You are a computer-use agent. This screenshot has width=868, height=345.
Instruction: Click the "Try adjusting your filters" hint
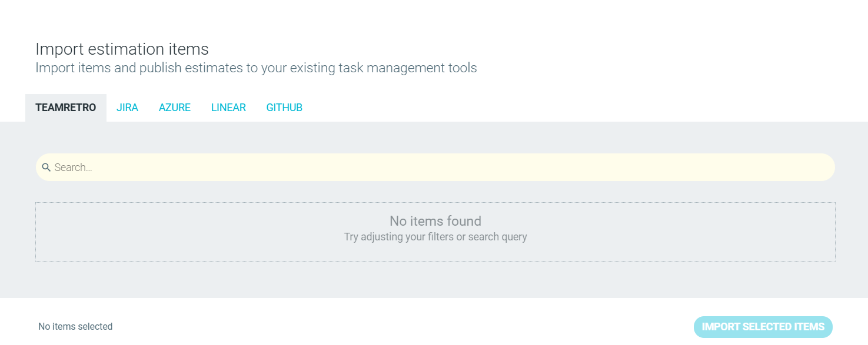point(435,237)
